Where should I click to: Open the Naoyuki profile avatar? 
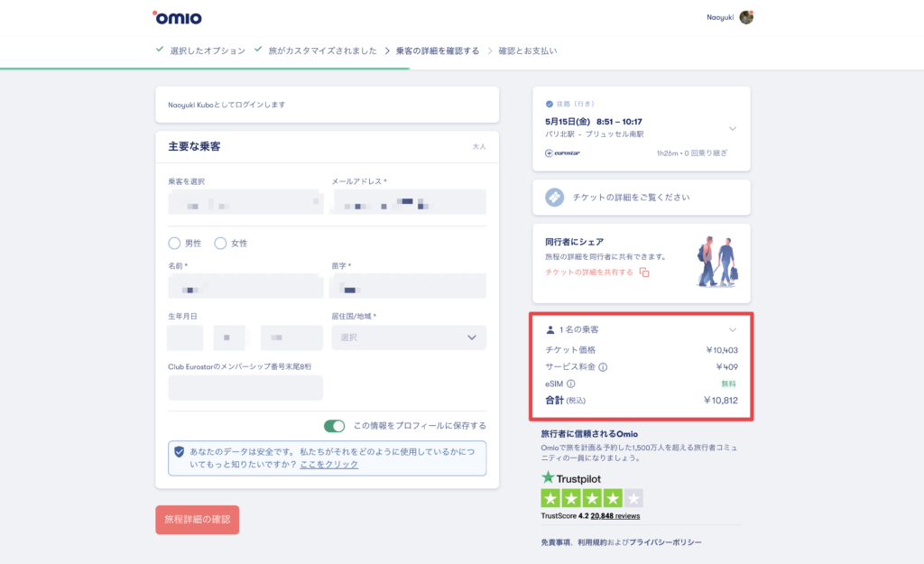(x=745, y=17)
